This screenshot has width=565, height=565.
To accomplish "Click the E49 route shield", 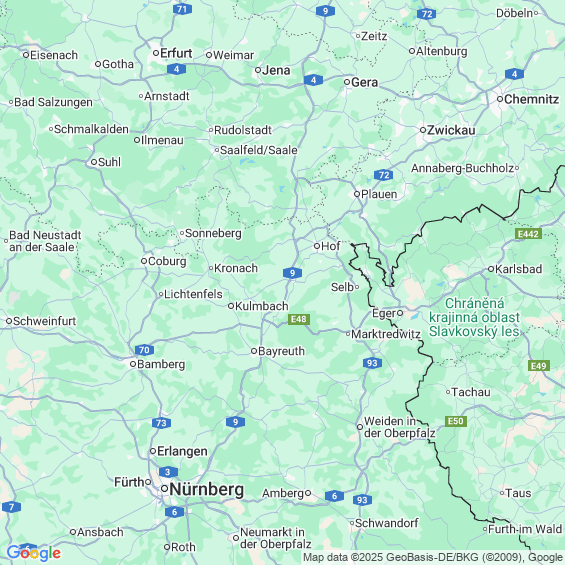I will pyautogui.click(x=539, y=366).
